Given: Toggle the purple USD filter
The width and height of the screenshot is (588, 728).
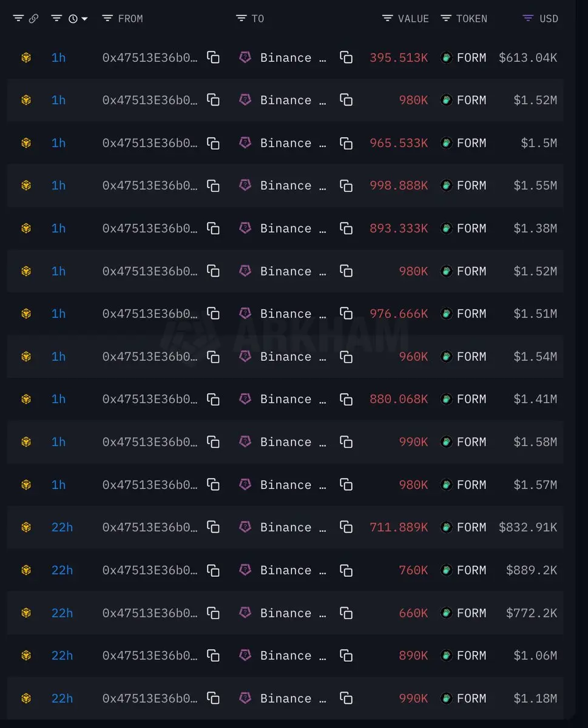Looking at the screenshot, I should click(528, 19).
